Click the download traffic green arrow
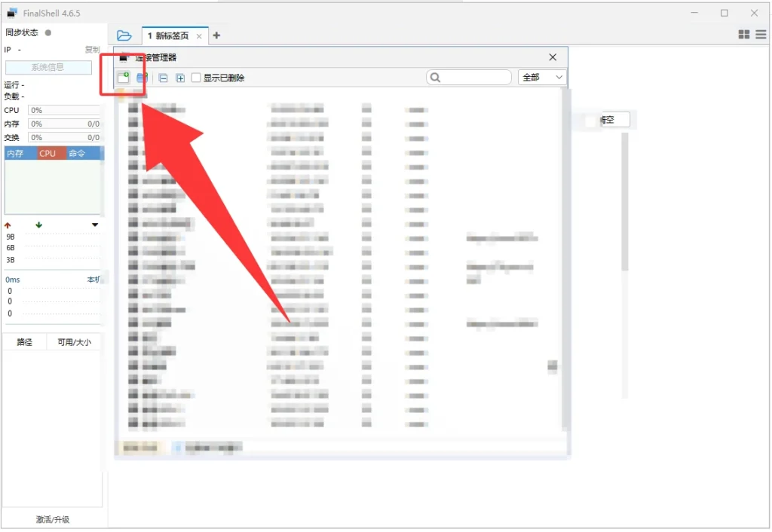 [x=39, y=225]
